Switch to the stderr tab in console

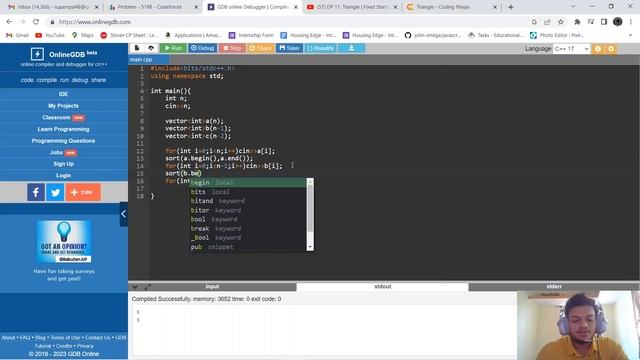(x=554, y=287)
